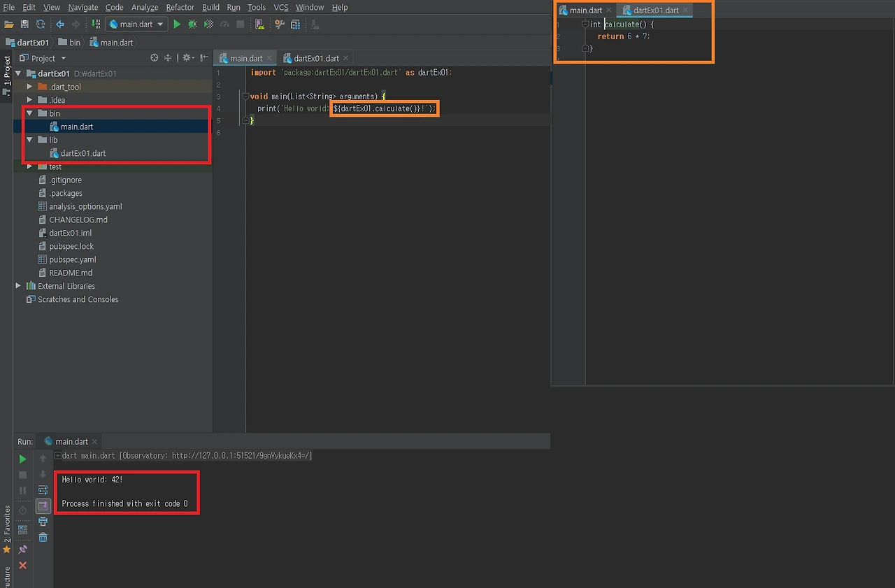Click the Save All toolbar icon
Screen dimensions: 895x588
24,24
